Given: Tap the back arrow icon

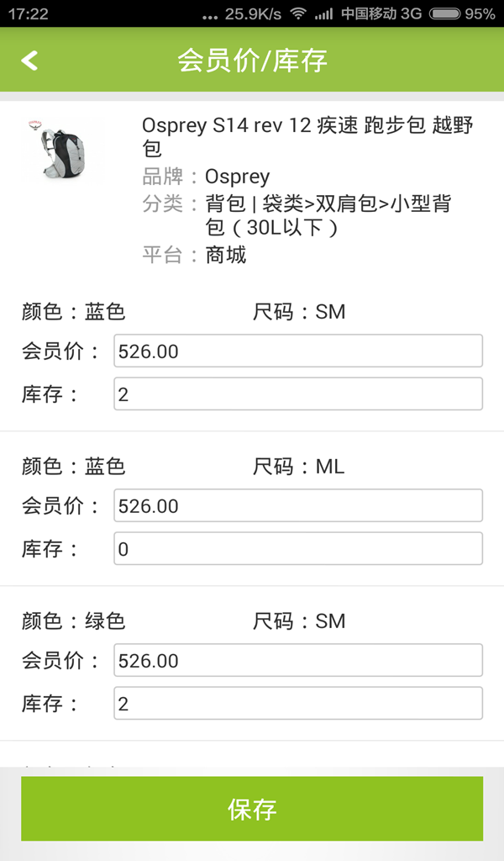Looking at the screenshot, I should click(x=30, y=61).
